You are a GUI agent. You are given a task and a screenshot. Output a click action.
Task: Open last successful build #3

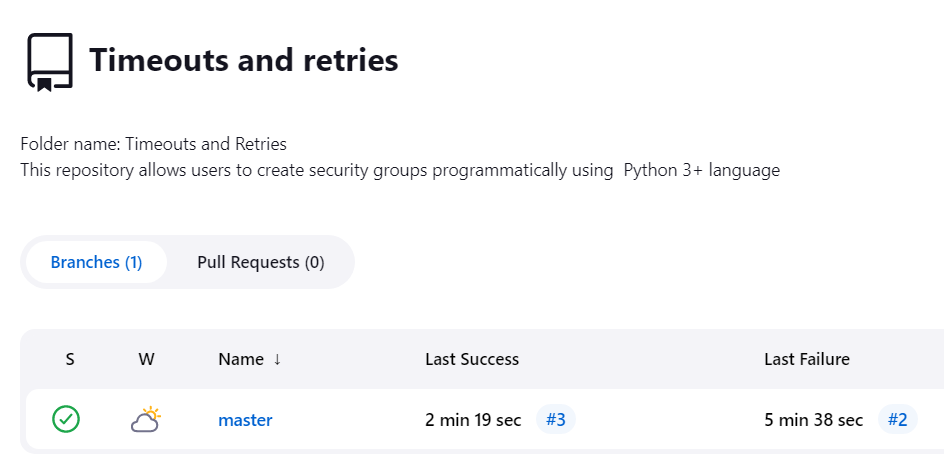coord(555,420)
